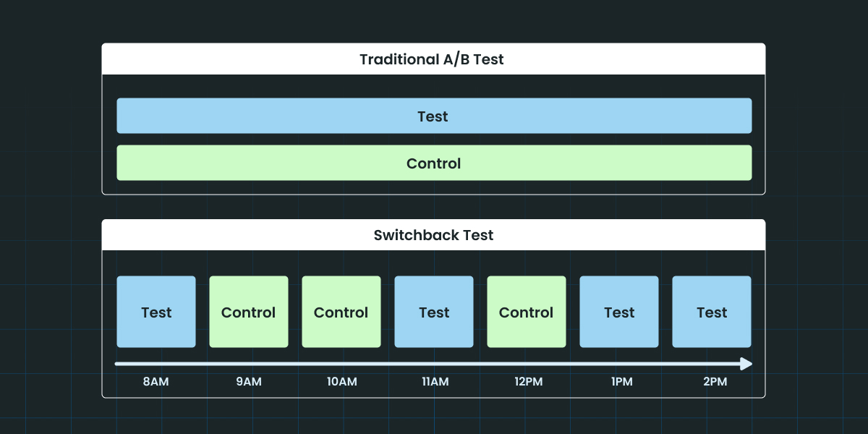Screen dimensions: 868x434
Task: Select the Test block above 1PM
Action: click(x=619, y=312)
